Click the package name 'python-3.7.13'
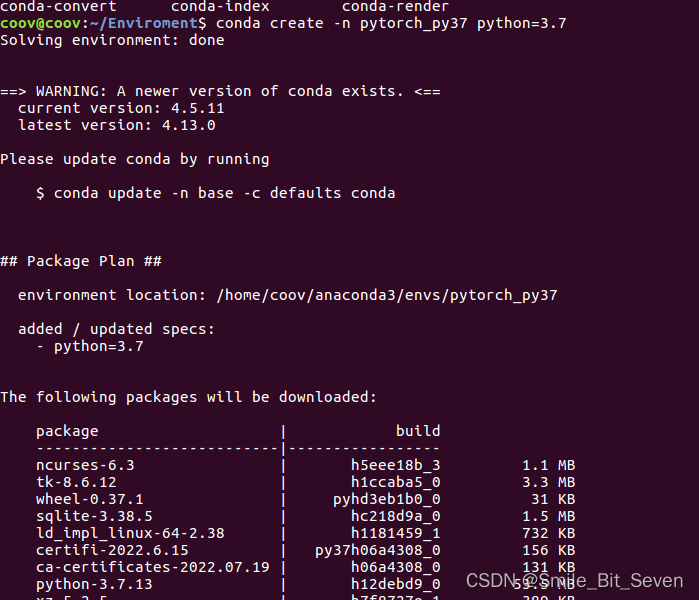The width and height of the screenshot is (699, 600). 94,584
